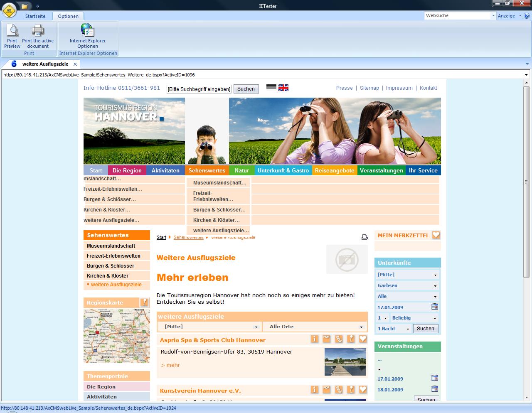Click Print the active document icon

tap(38, 32)
